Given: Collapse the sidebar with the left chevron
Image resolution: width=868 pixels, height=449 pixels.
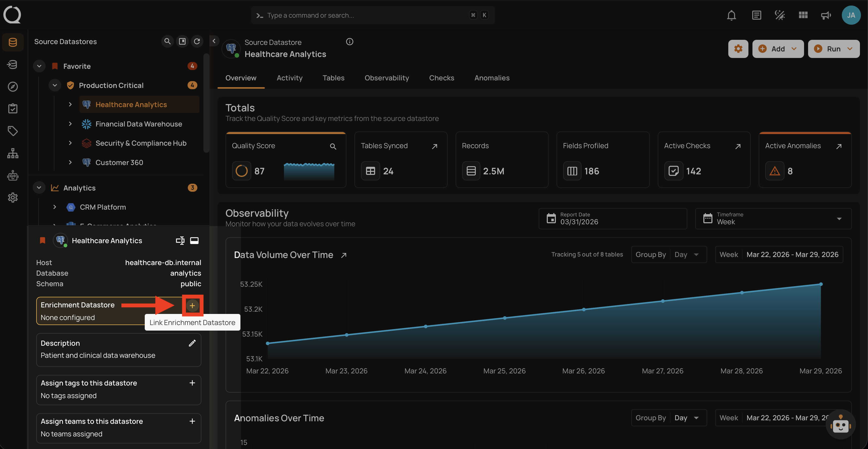Looking at the screenshot, I should pyautogui.click(x=214, y=41).
